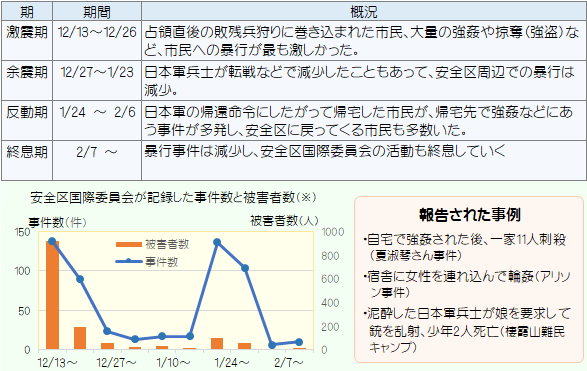The height and width of the screenshot is (371, 587).
Task: Select the 反動期 cell
Action: pos(27,120)
